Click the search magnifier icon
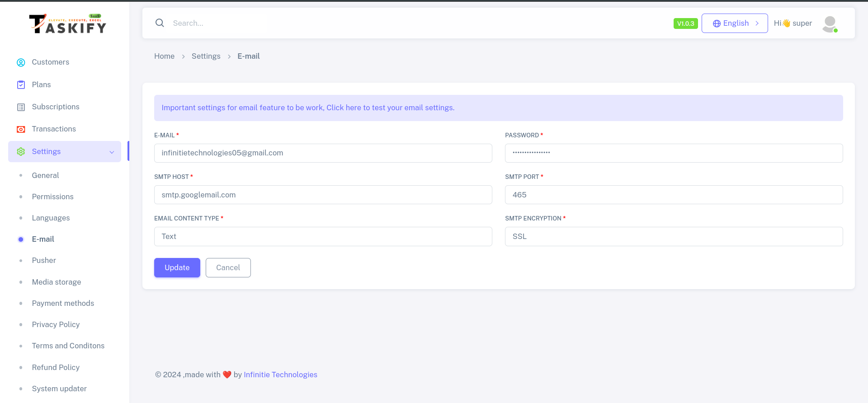Viewport: 868px width, 403px height. [160, 23]
